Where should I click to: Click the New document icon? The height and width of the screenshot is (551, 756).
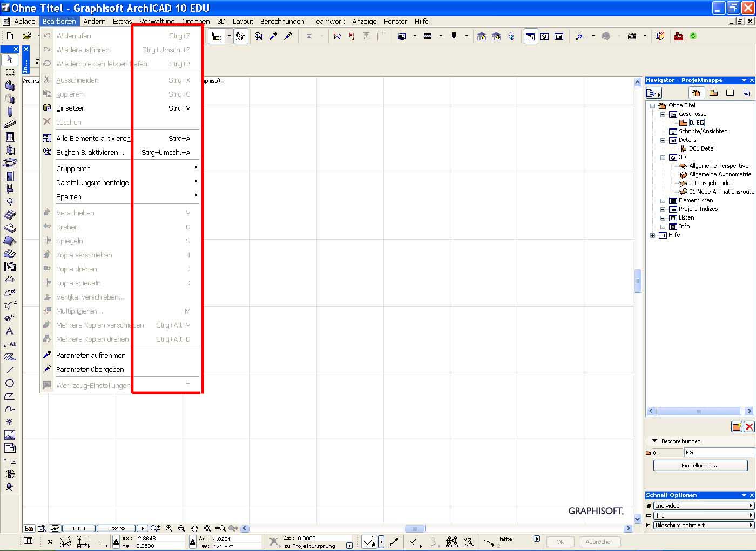point(10,36)
